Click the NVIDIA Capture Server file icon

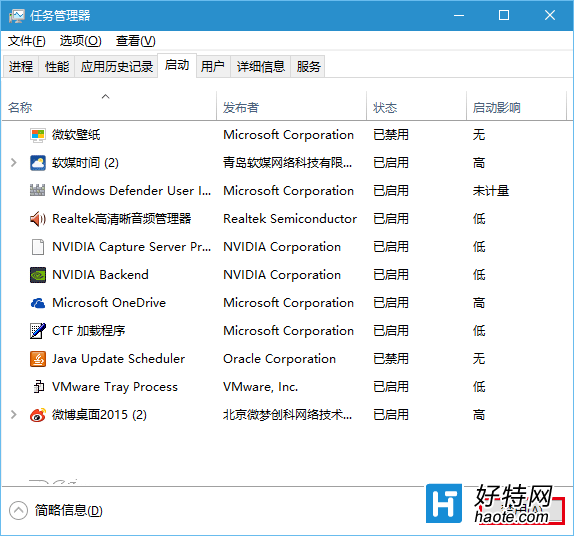[x=38, y=247]
